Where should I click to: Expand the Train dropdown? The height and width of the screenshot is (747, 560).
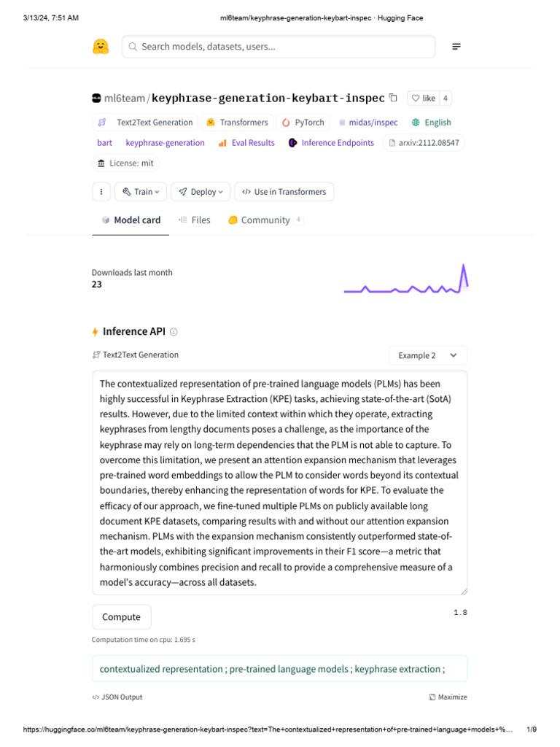[141, 192]
